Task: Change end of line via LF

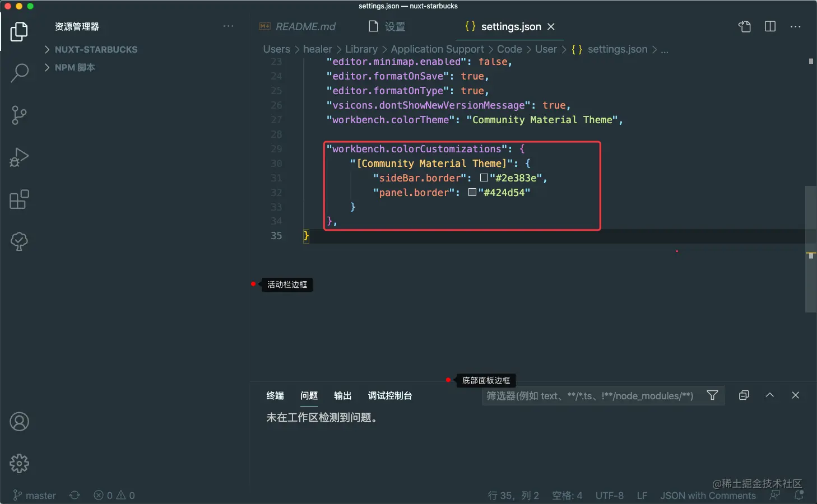Action: 642,496
